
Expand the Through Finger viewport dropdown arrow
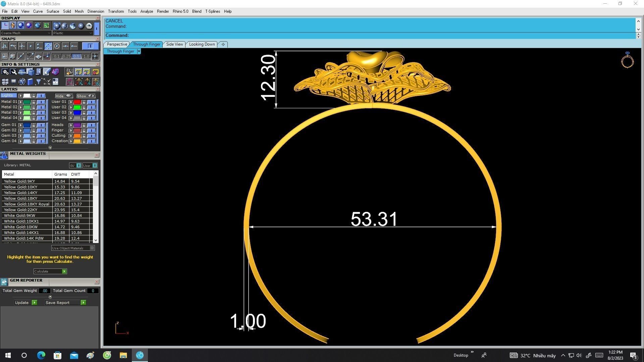tap(139, 51)
